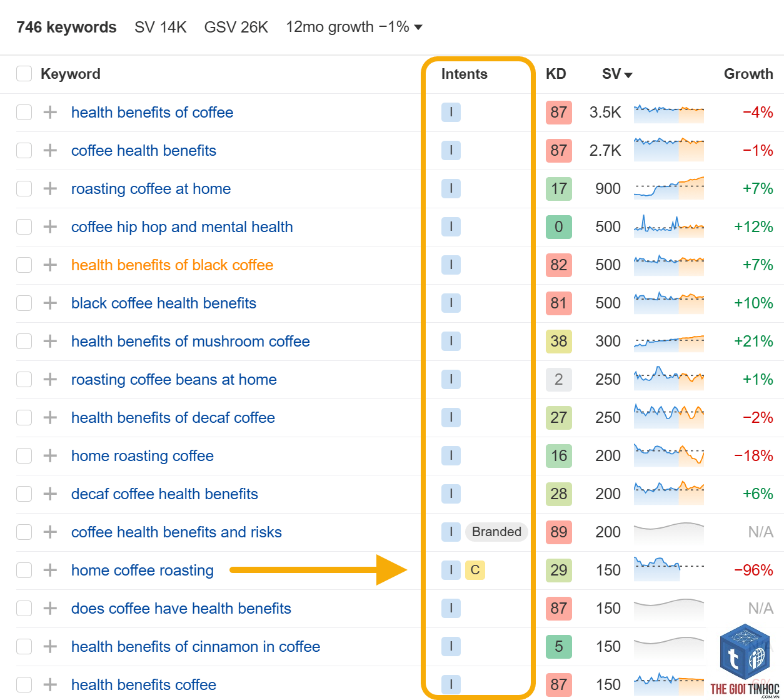784x700 pixels.
Task: Click plus beside 'roasting coffee beans at home'
Action: point(50,380)
